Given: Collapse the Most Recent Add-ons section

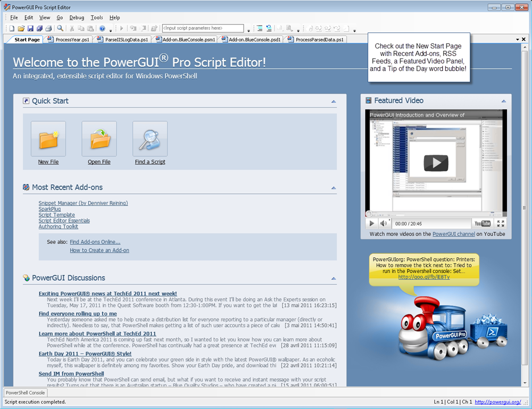Looking at the screenshot, I should (334, 188).
